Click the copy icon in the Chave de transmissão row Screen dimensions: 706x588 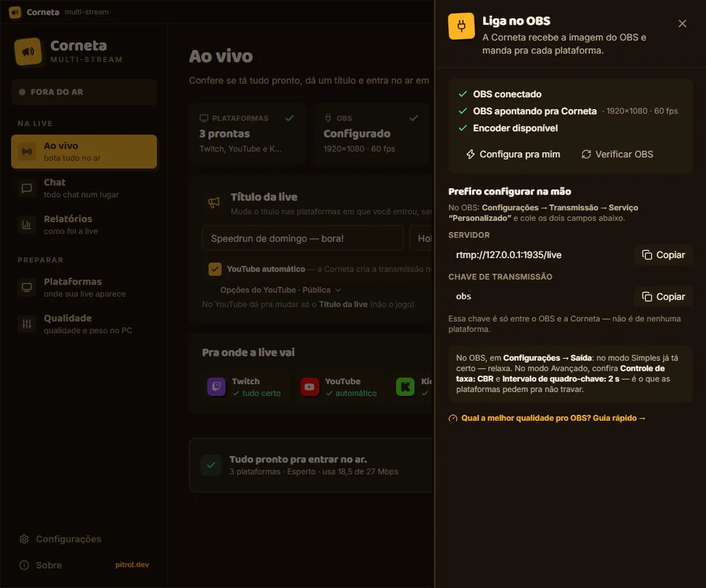pyautogui.click(x=647, y=297)
